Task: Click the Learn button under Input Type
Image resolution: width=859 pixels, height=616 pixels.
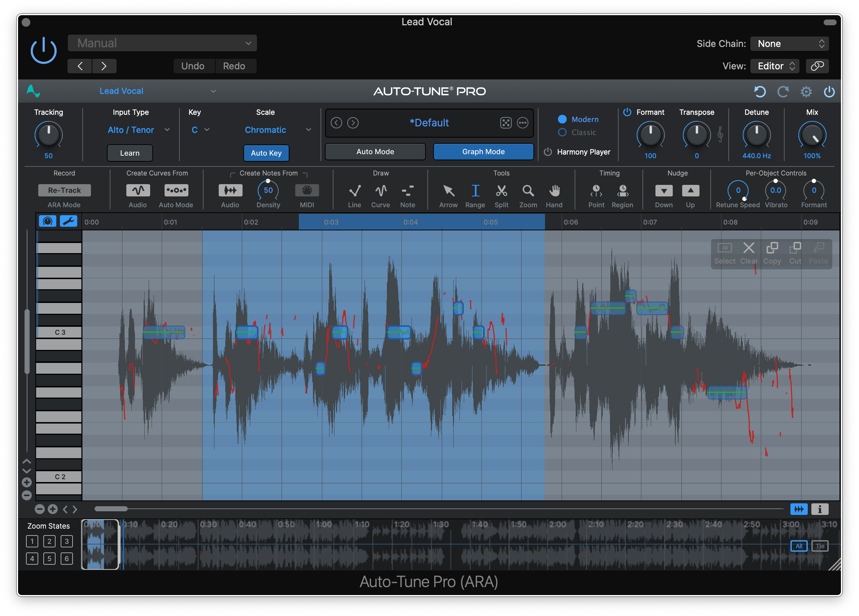Action: 129,153
